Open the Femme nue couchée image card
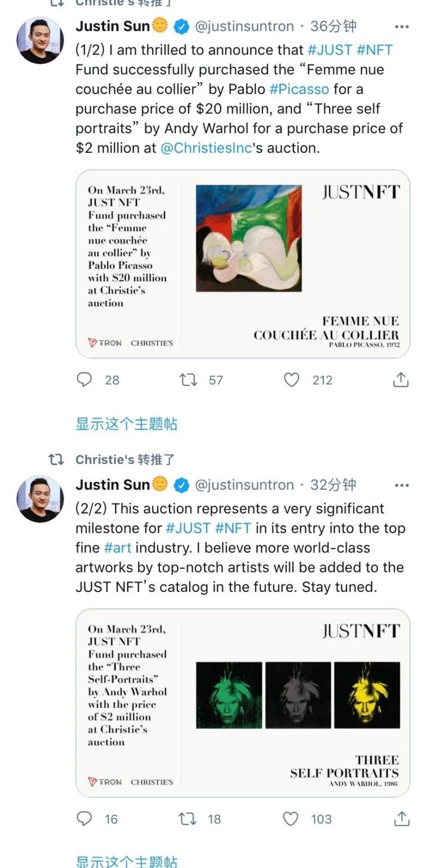Screen dimensions: 427x868 [243, 264]
